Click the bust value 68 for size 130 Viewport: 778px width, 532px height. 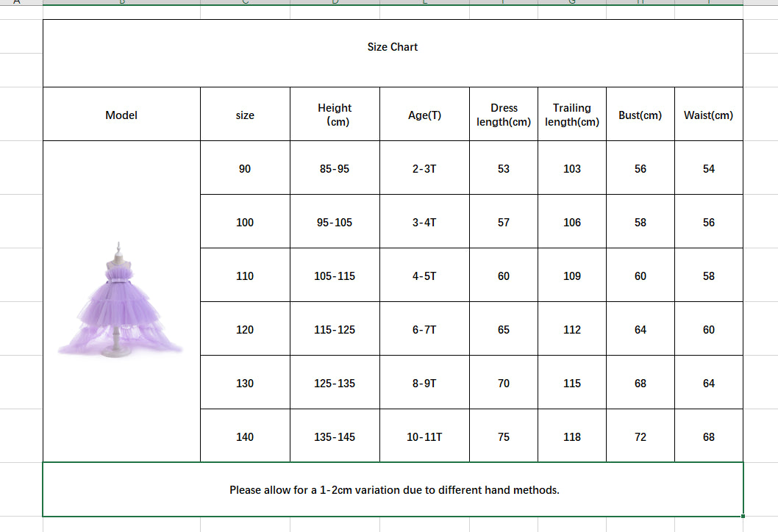640,384
